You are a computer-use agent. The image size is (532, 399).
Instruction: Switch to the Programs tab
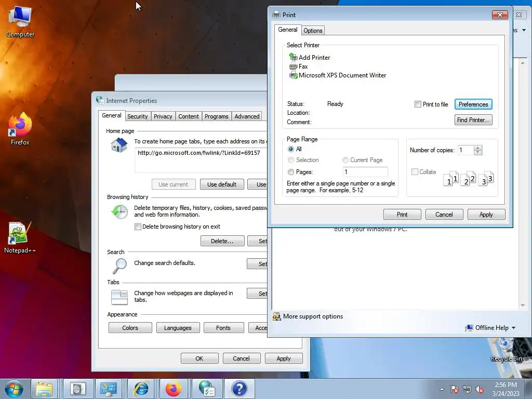[x=217, y=116]
